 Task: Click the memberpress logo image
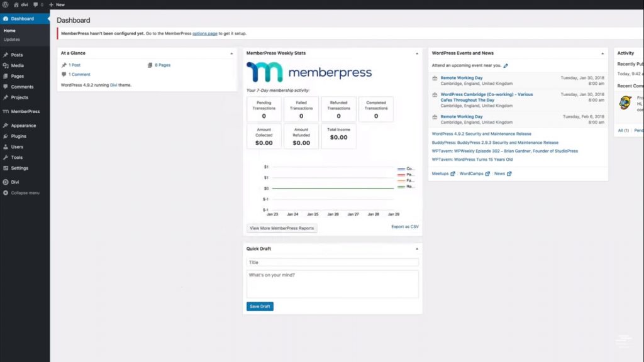pos(309,72)
